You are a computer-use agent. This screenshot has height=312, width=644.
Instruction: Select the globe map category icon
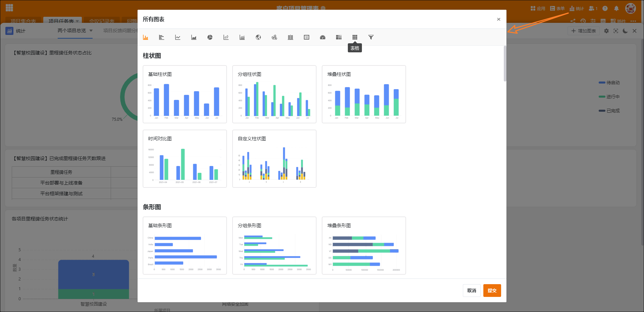click(x=258, y=37)
